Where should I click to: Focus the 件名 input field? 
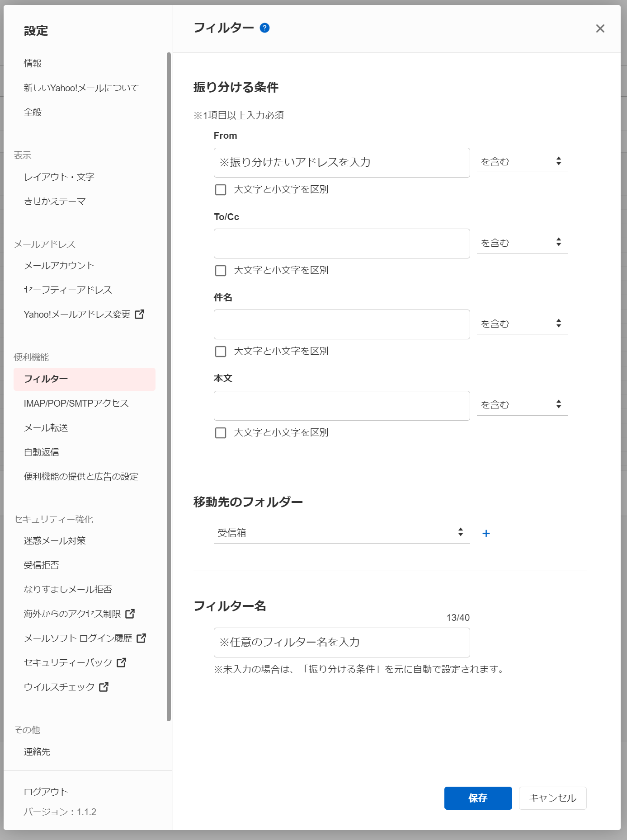(342, 324)
